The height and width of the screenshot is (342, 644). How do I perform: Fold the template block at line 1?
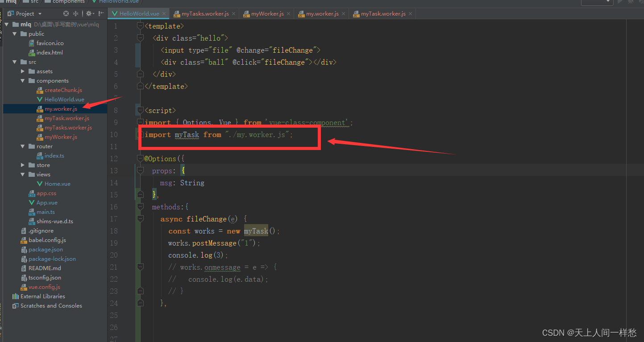click(140, 26)
